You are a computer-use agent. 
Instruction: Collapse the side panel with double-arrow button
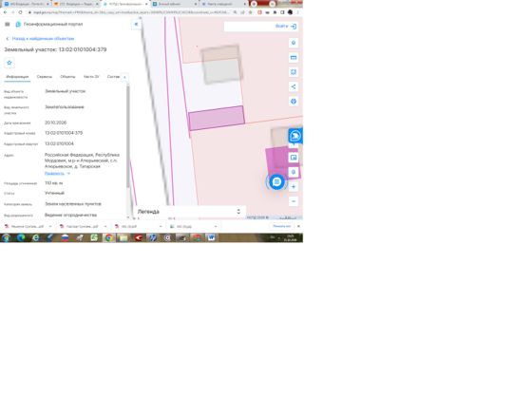point(136,24)
